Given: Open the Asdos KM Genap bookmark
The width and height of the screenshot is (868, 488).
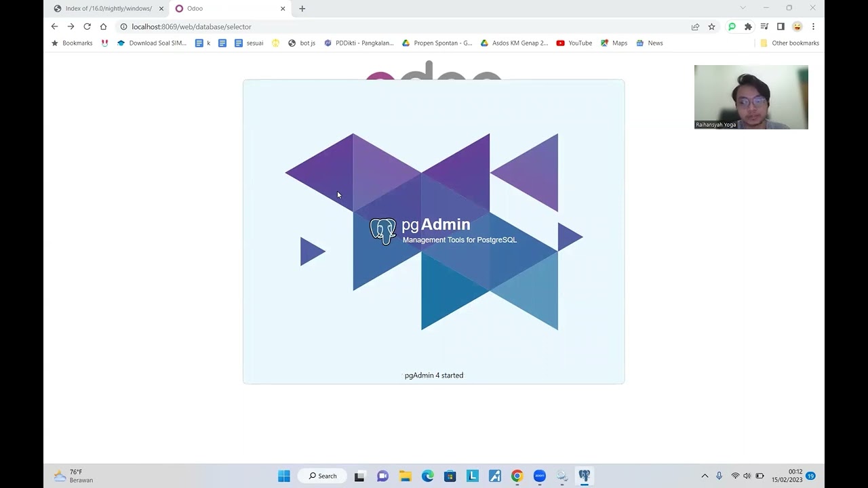Looking at the screenshot, I should pyautogui.click(x=515, y=43).
